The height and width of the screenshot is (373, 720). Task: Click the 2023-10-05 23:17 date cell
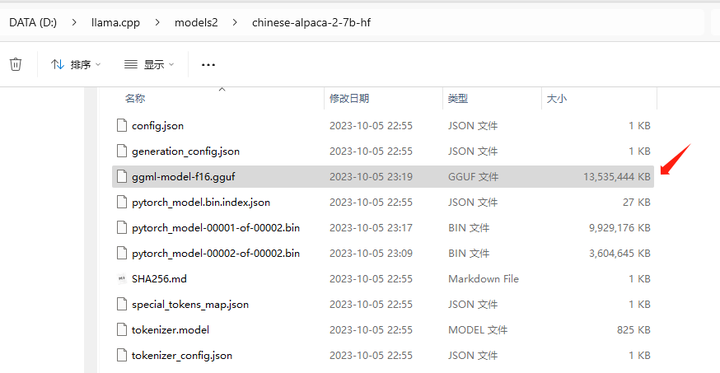[x=371, y=228]
